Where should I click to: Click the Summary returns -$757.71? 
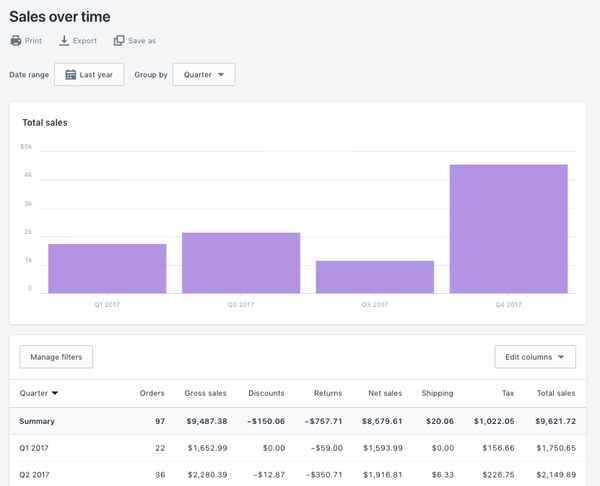coord(324,421)
